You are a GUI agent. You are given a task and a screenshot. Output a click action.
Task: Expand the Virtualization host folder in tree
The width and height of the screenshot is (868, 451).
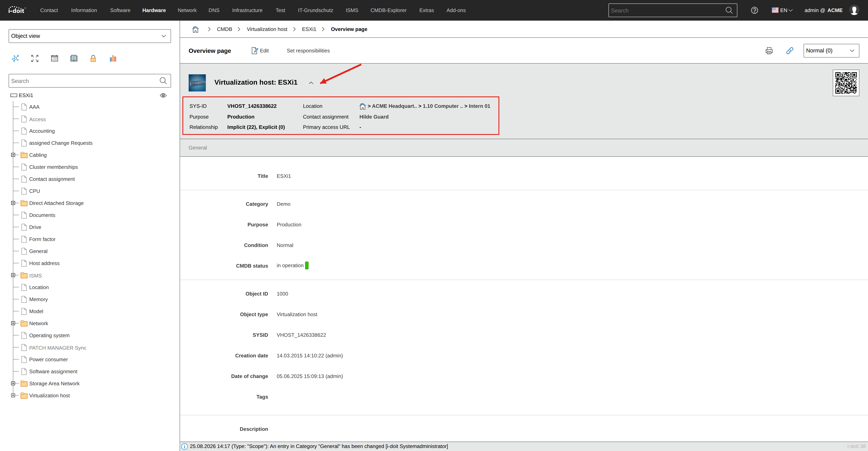pos(13,396)
